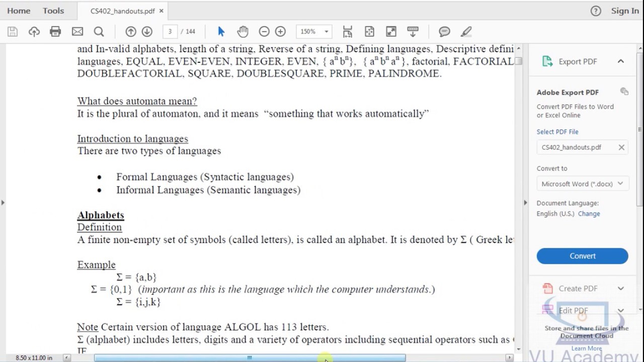This screenshot has height=362, width=644.
Task: Remove selected CS402_handouts.pdf with X
Action: (x=621, y=147)
